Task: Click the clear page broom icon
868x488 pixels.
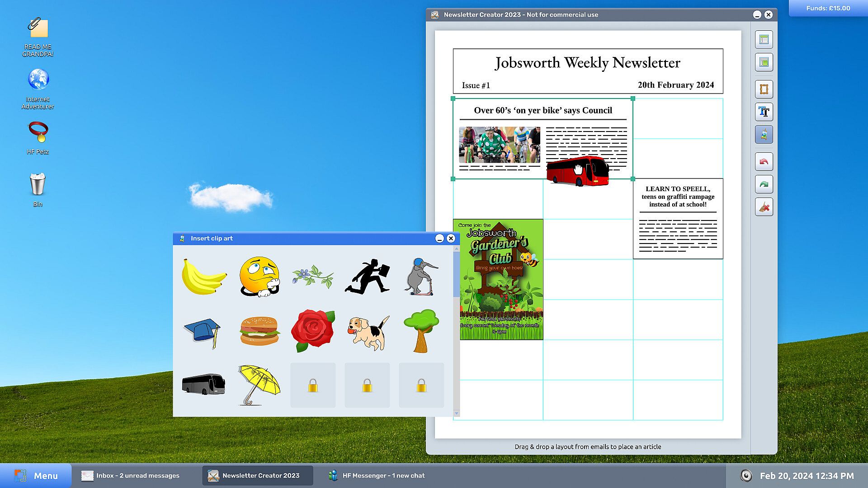Action: [764, 207]
